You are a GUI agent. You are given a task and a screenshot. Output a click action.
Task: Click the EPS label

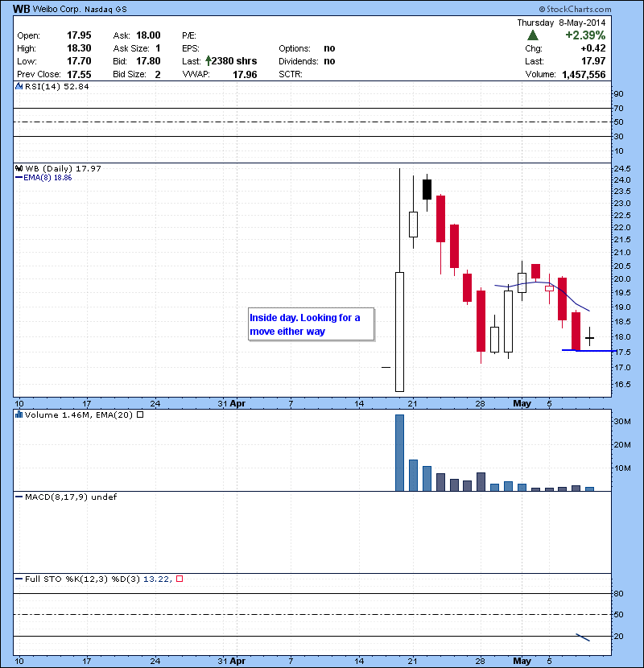[x=191, y=48]
